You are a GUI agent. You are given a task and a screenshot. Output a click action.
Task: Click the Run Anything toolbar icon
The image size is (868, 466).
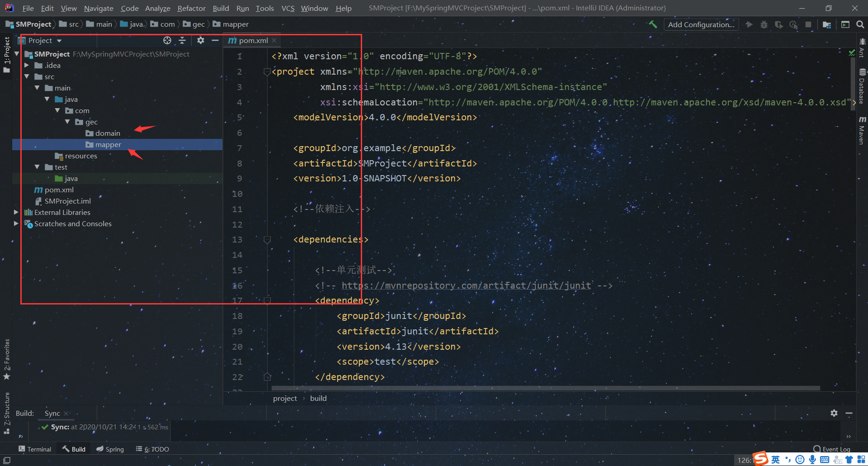(845, 24)
